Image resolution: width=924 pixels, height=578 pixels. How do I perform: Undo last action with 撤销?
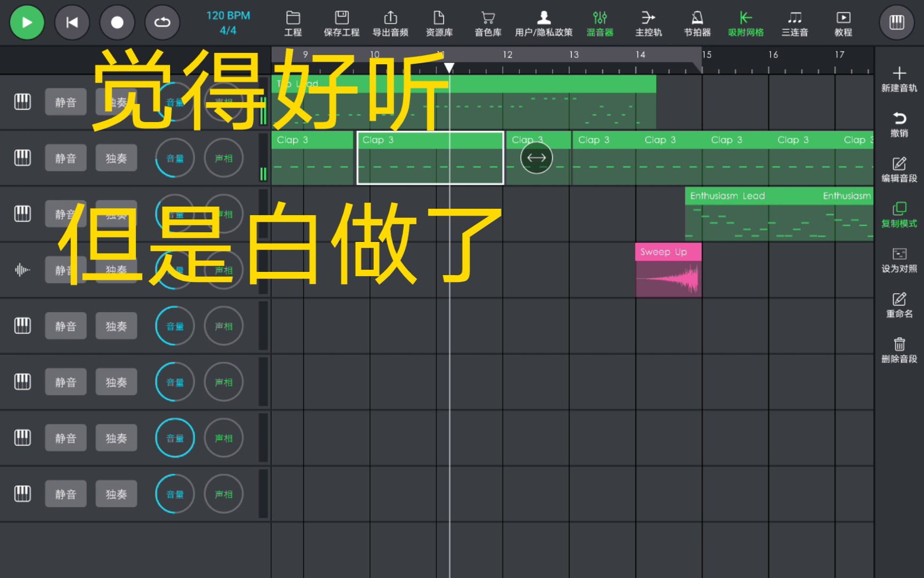tap(899, 124)
